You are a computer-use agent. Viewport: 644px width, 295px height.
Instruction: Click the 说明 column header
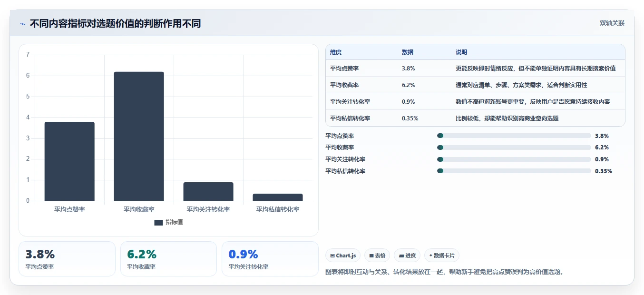point(461,52)
